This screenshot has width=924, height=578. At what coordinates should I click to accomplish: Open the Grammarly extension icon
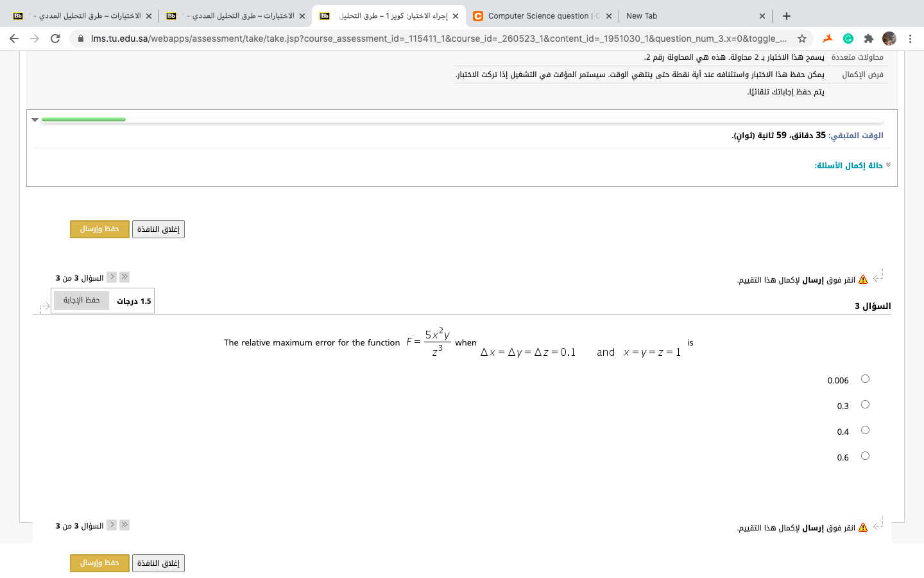click(848, 39)
